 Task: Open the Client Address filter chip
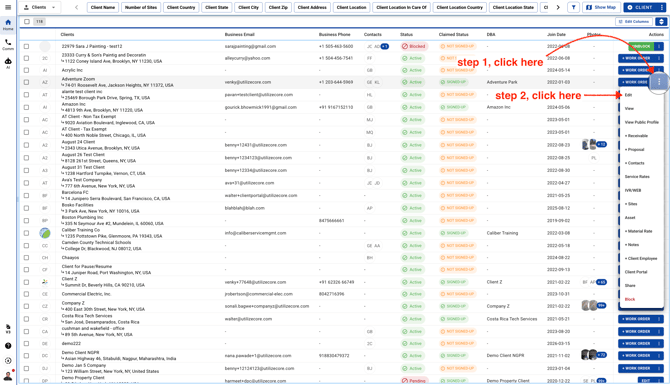[x=312, y=7]
